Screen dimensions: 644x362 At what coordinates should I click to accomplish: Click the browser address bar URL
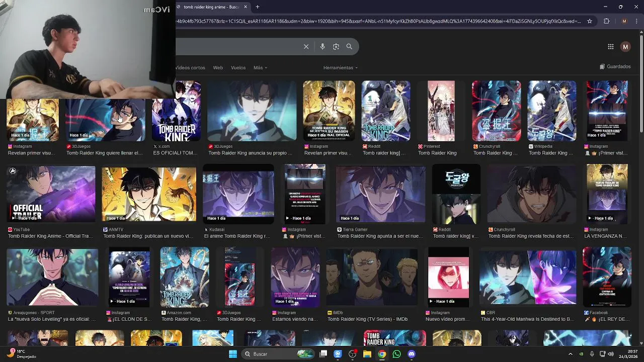(378, 21)
